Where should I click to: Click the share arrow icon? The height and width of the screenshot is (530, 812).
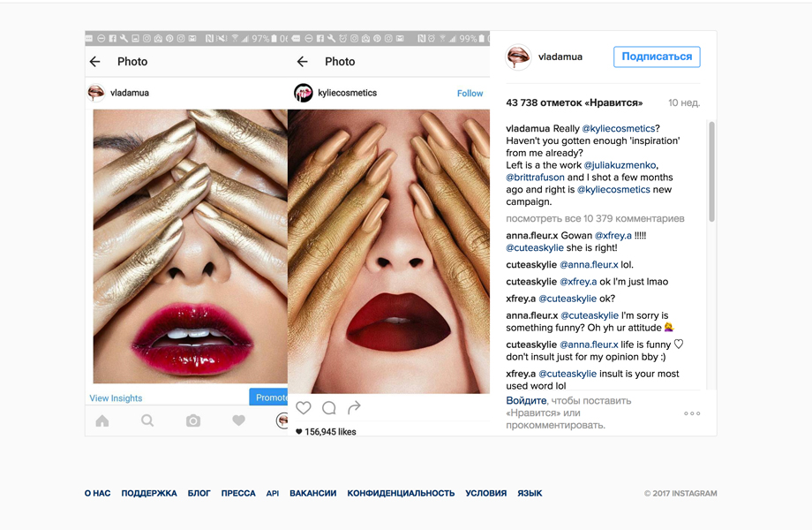point(354,408)
